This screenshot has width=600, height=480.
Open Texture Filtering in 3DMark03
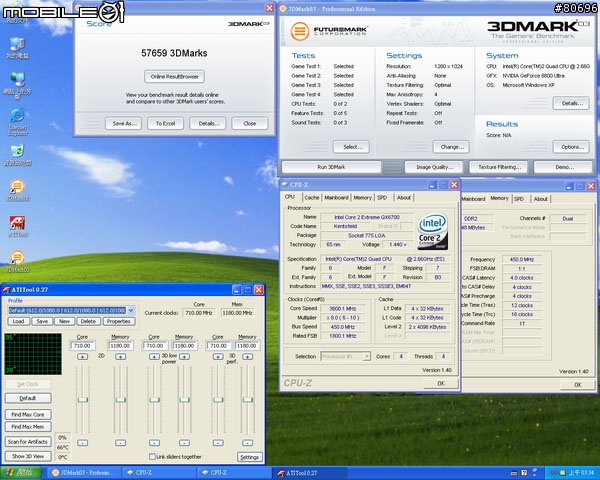tap(499, 167)
